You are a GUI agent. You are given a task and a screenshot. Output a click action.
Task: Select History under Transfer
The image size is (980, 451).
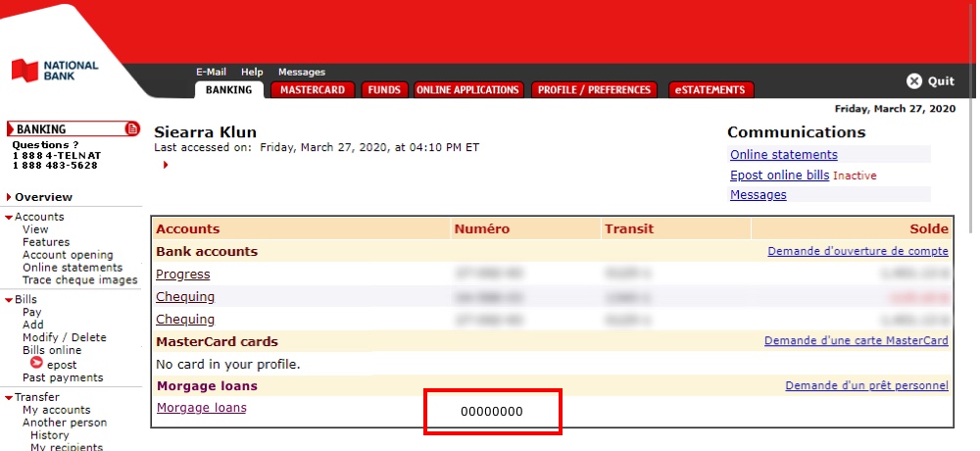point(49,434)
